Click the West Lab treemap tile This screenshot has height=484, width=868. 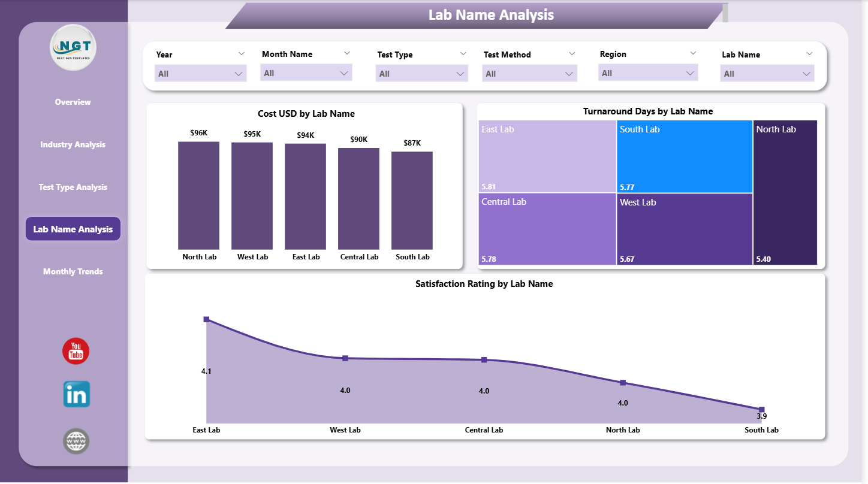[684, 229]
